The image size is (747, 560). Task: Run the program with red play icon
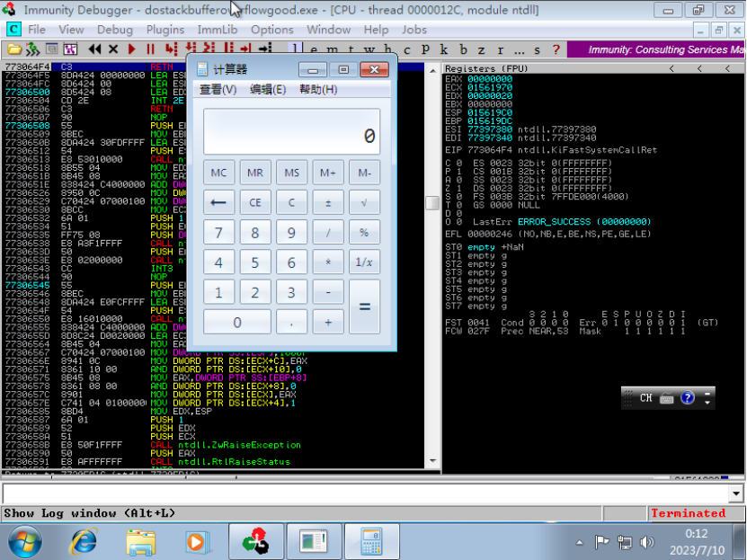pyautogui.click(x=132, y=49)
